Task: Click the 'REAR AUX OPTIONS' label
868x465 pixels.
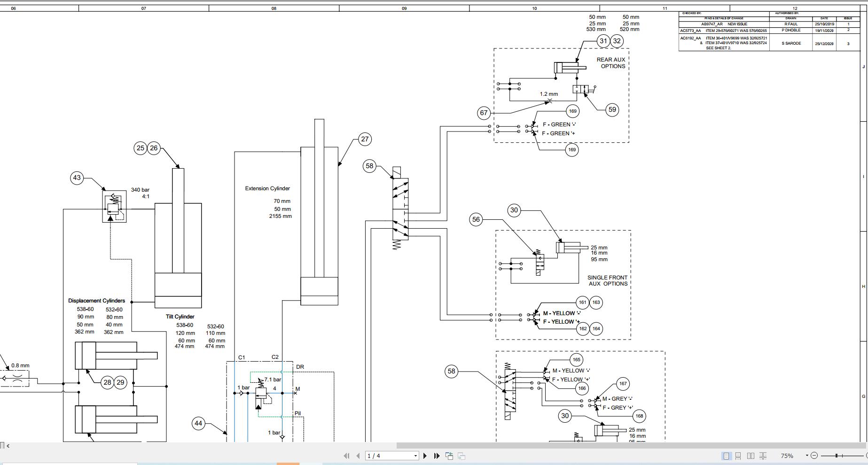Action: tap(611, 63)
